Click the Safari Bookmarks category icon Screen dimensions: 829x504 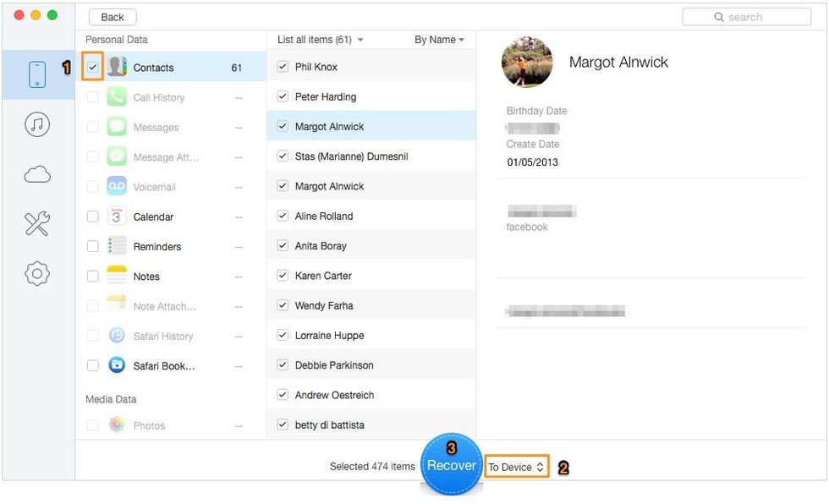[x=117, y=365]
